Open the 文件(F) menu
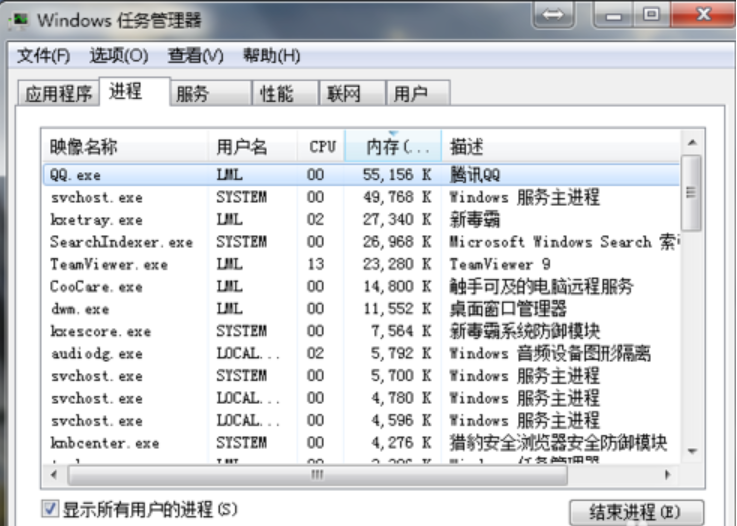This screenshot has height=526, width=737. [x=44, y=55]
